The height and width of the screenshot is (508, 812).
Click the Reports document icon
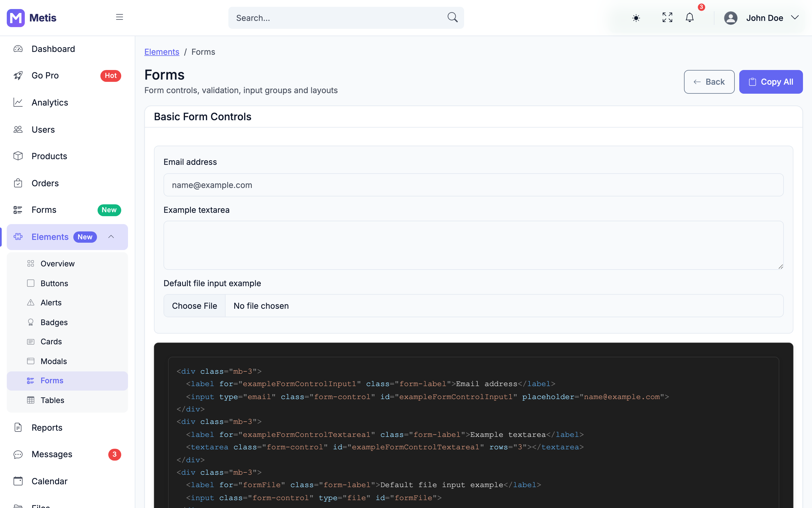click(x=18, y=427)
